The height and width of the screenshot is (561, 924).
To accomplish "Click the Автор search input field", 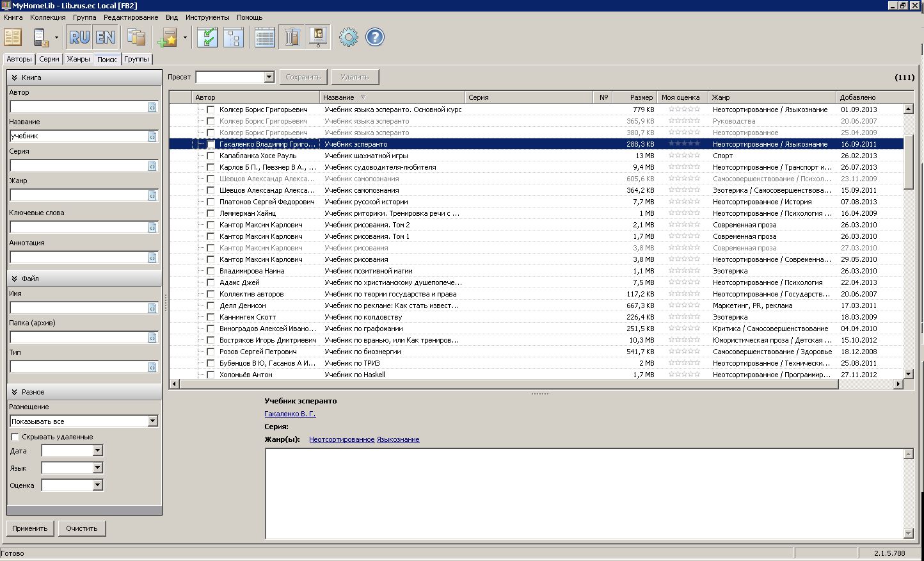I will [79, 107].
